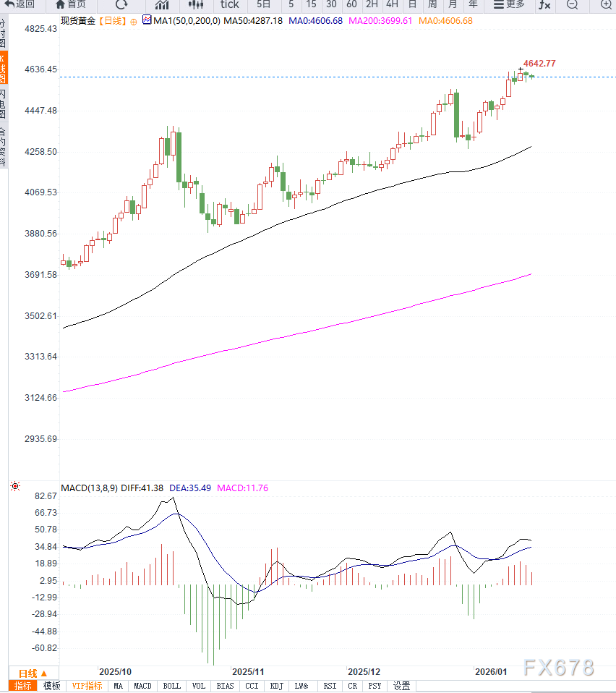Click the zoom out magnifier icon
The width and height of the screenshot is (616, 693).
tap(572, 6)
